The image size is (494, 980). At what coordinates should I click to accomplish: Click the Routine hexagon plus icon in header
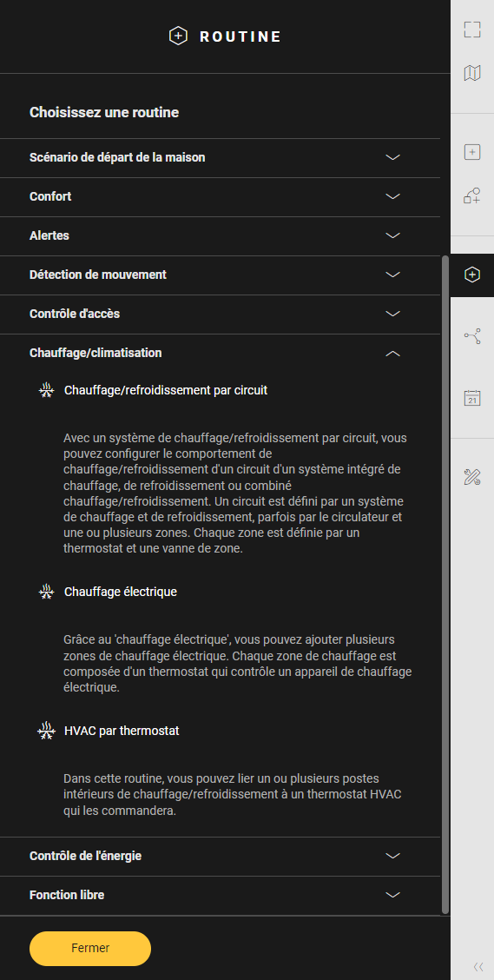(178, 36)
